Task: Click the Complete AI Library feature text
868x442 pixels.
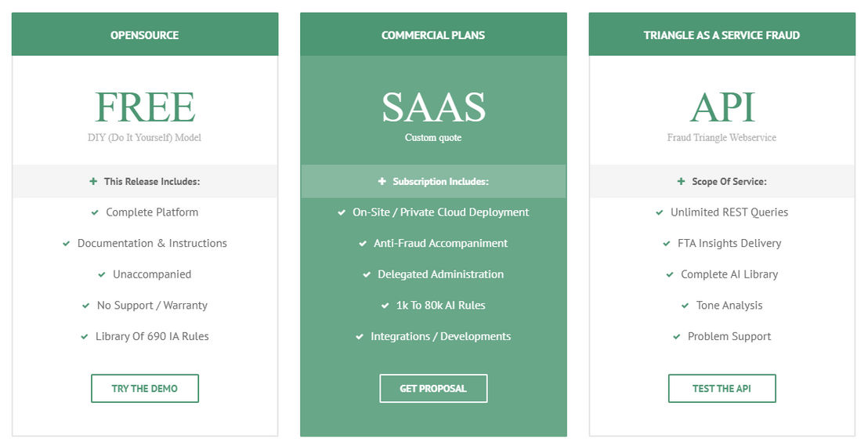Action: click(729, 274)
